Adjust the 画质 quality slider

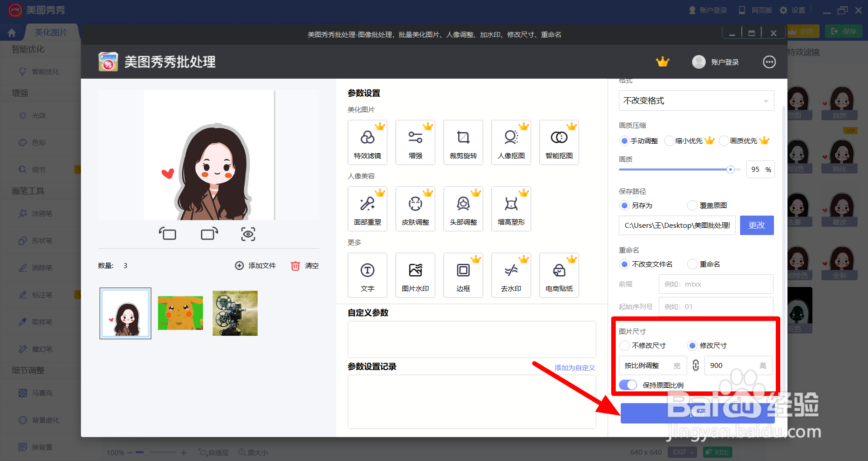pos(679,169)
